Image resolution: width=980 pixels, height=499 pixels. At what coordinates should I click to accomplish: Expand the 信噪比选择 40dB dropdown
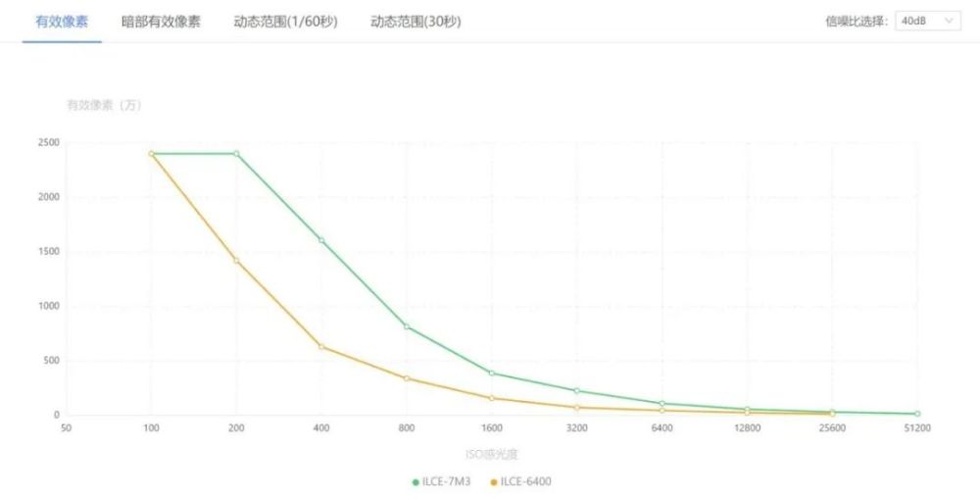pos(927,21)
